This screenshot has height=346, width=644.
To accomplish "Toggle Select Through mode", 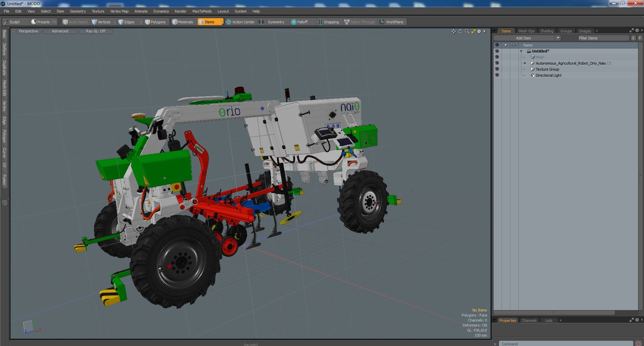I will coord(360,22).
